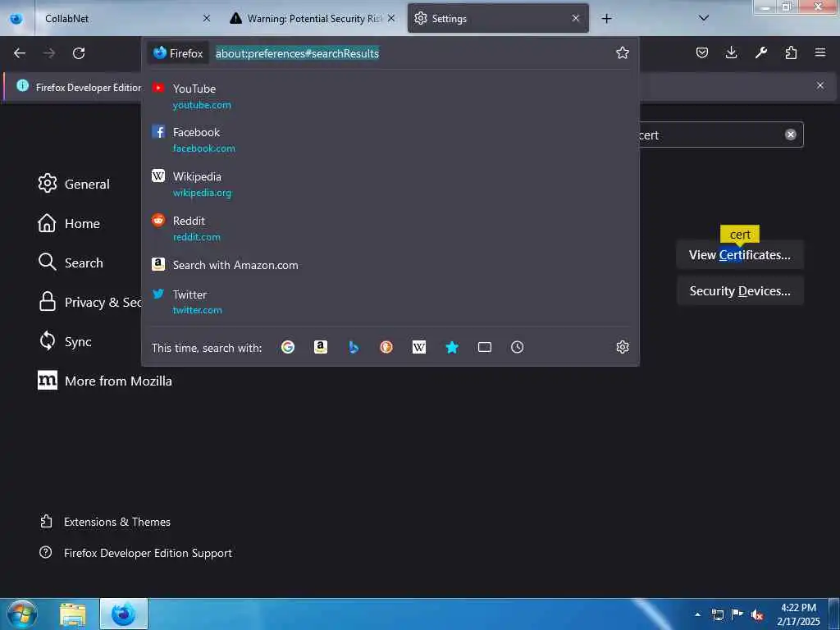Bookmark this page with the star icon
840x630 pixels.
pyautogui.click(x=622, y=52)
